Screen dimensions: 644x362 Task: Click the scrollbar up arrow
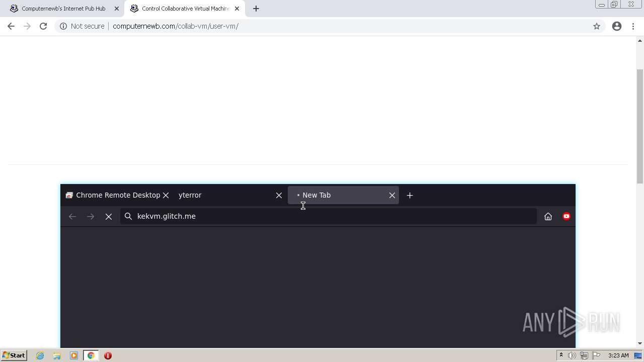click(640, 40)
